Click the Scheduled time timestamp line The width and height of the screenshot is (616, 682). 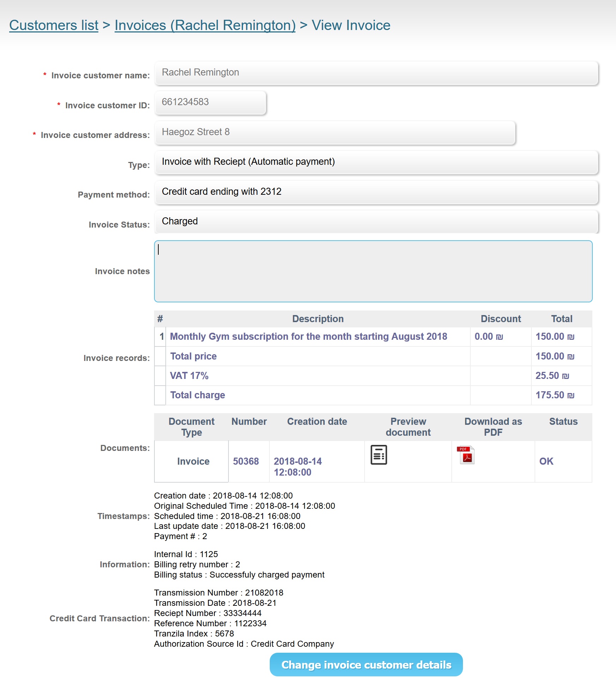tap(227, 516)
